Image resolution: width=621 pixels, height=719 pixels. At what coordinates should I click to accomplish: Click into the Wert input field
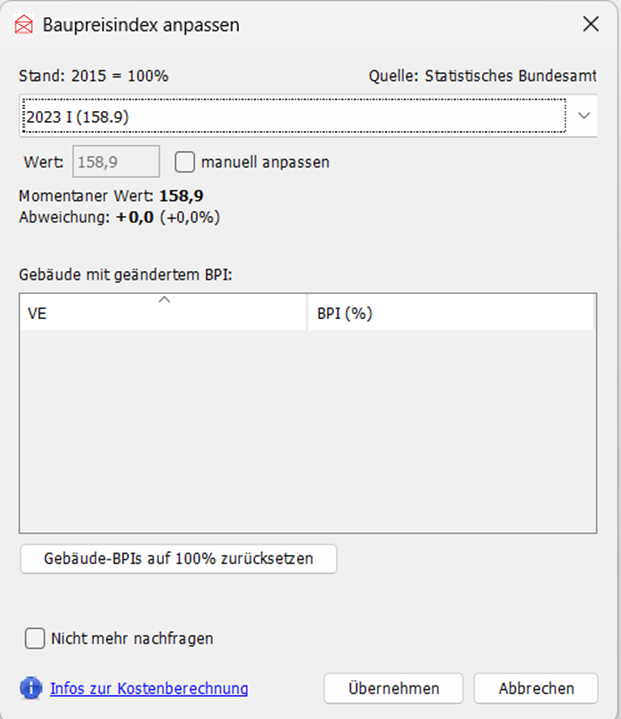(x=115, y=161)
